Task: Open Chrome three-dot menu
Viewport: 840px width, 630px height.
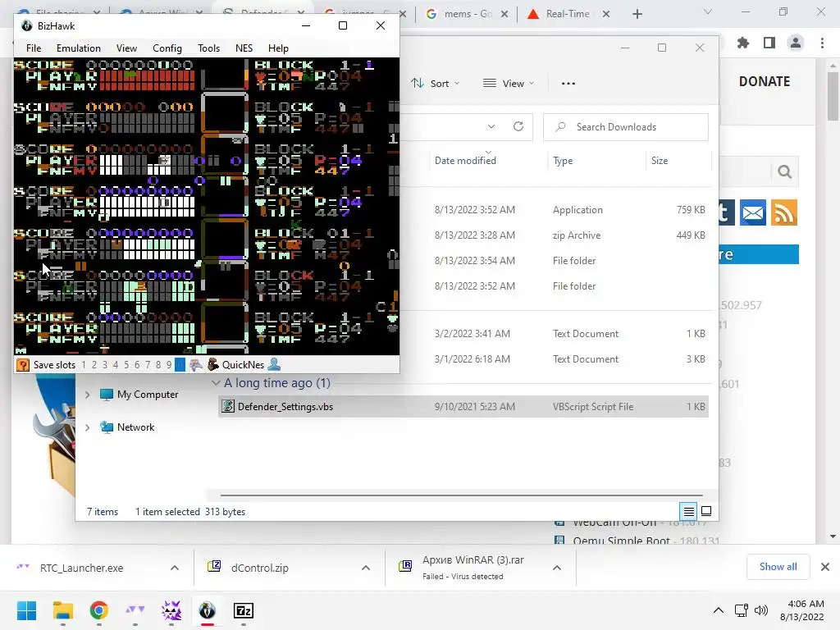Action: (x=822, y=43)
